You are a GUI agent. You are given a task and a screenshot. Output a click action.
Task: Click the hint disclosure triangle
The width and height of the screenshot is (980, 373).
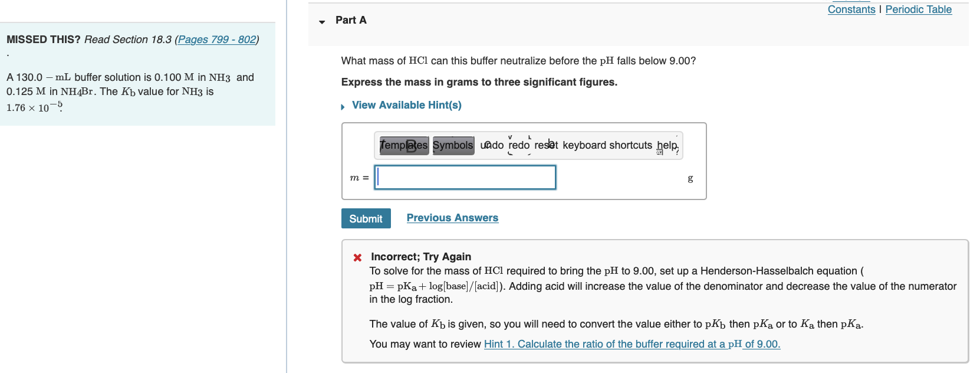[x=343, y=107]
